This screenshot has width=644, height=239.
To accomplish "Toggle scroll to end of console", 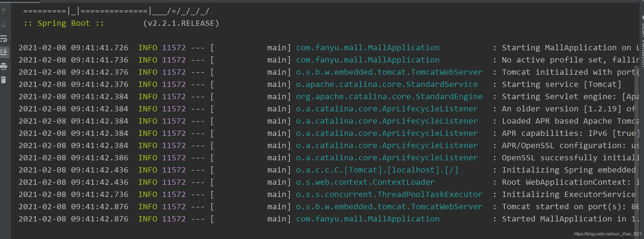I will click(x=4, y=52).
